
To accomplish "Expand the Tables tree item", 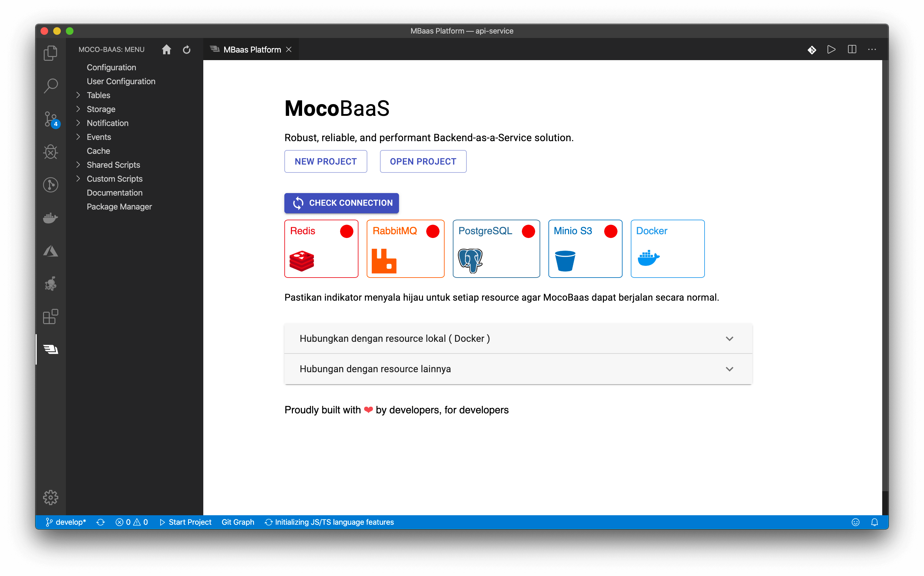I will pos(98,95).
